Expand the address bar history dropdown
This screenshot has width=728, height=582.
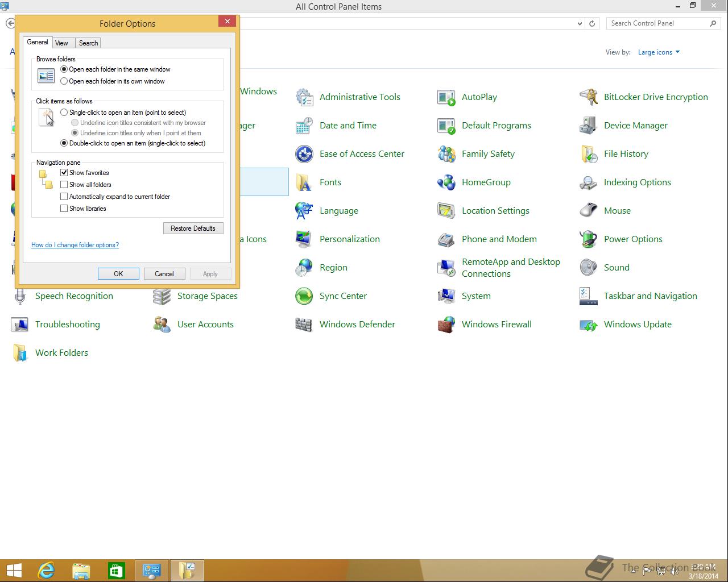(580, 23)
